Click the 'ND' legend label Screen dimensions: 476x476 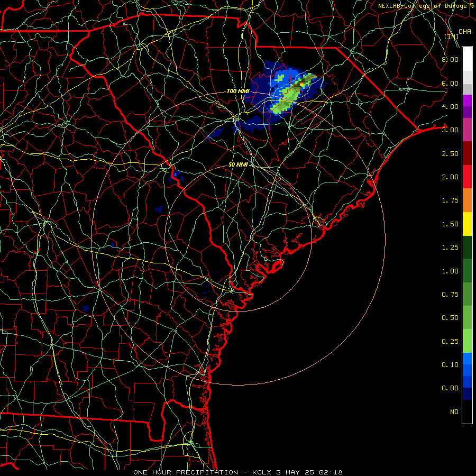point(454,412)
